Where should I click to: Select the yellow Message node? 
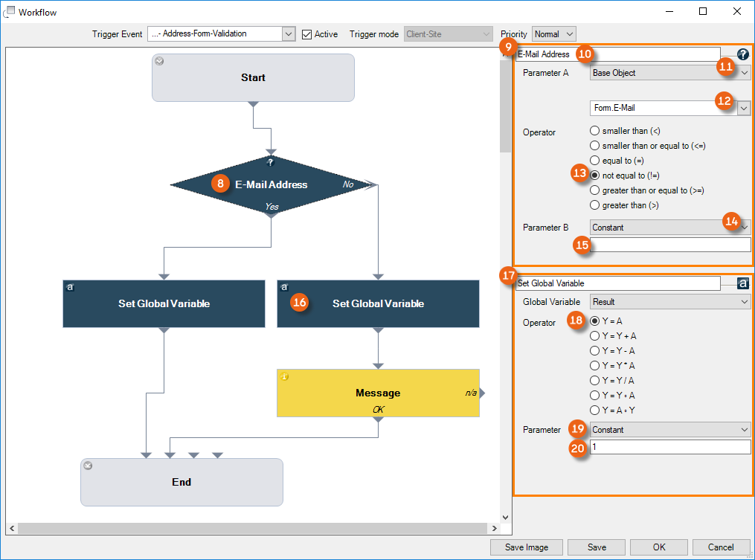(378, 393)
